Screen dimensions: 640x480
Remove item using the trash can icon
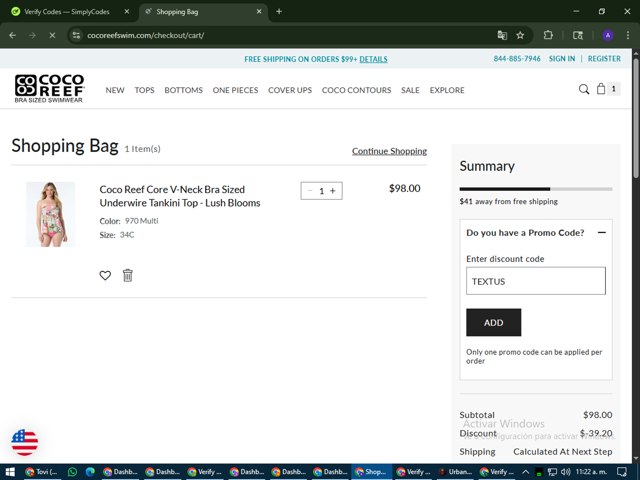pos(128,276)
